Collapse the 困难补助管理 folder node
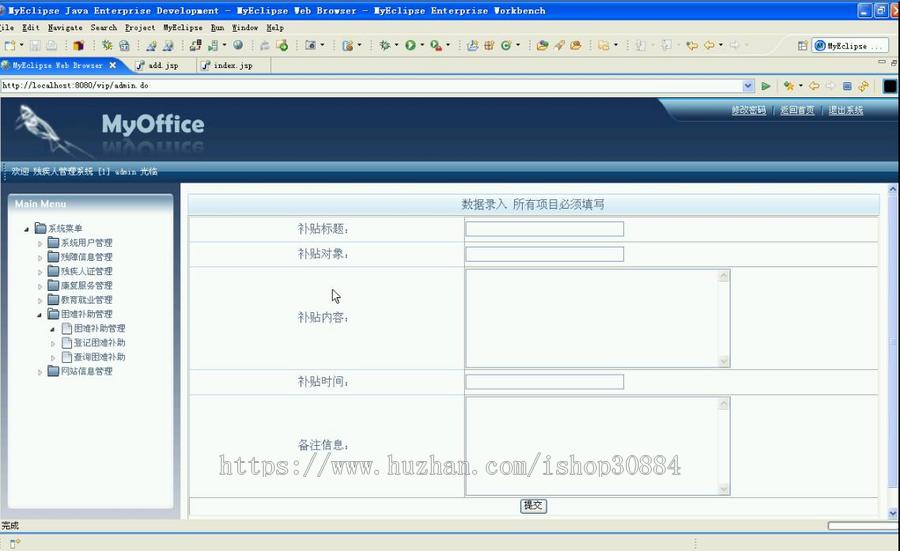Screen dimensions: 900x551 click(40, 315)
